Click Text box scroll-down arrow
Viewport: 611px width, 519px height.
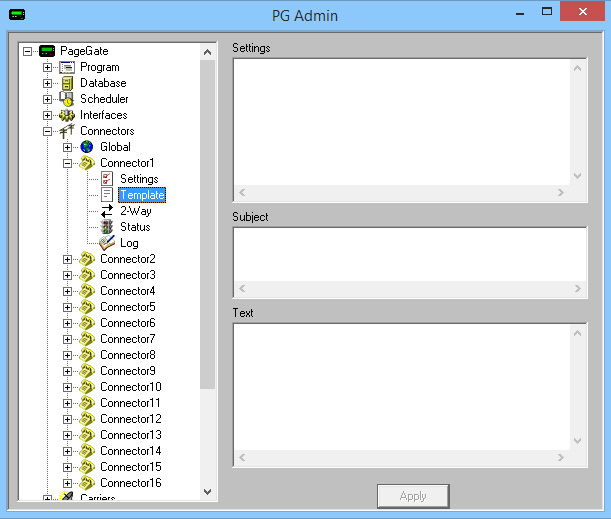point(577,441)
